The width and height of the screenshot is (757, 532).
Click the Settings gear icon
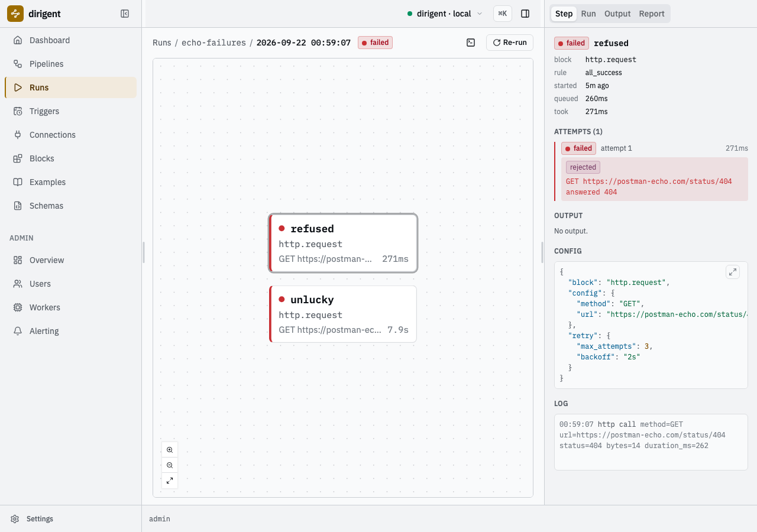pos(15,519)
